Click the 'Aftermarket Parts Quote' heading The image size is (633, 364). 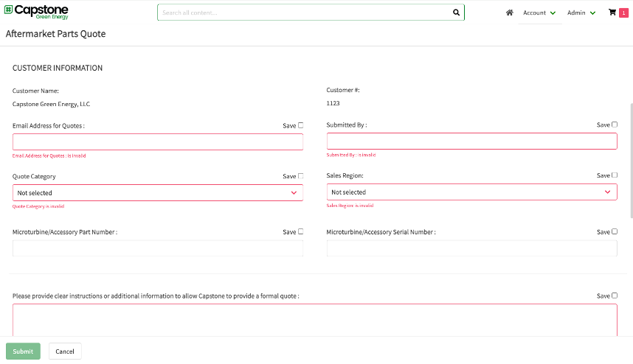pos(56,34)
